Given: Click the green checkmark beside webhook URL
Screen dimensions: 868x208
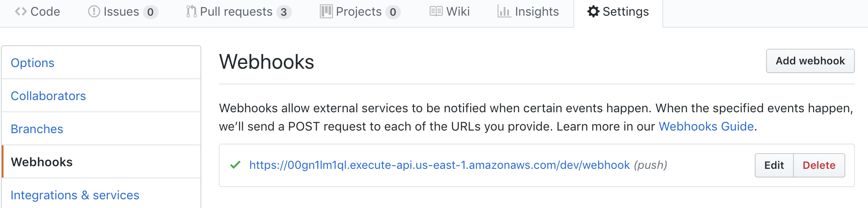Looking at the screenshot, I should click(x=235, y=165).
